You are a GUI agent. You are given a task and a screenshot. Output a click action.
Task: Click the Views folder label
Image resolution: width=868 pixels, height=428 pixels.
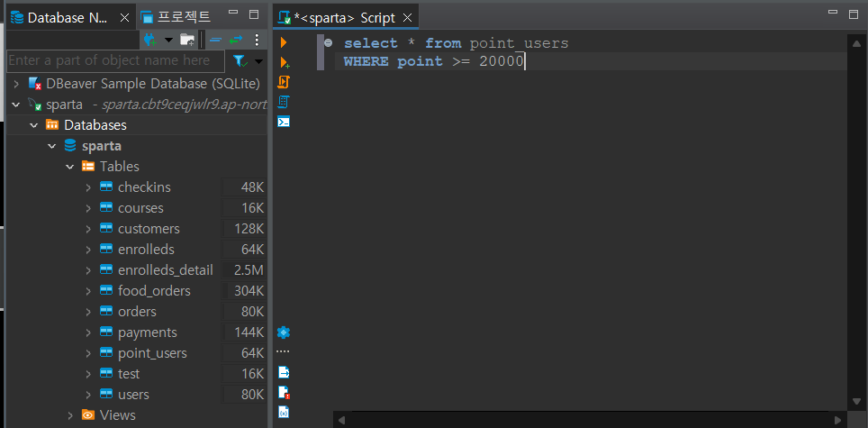tap(118, 415)
